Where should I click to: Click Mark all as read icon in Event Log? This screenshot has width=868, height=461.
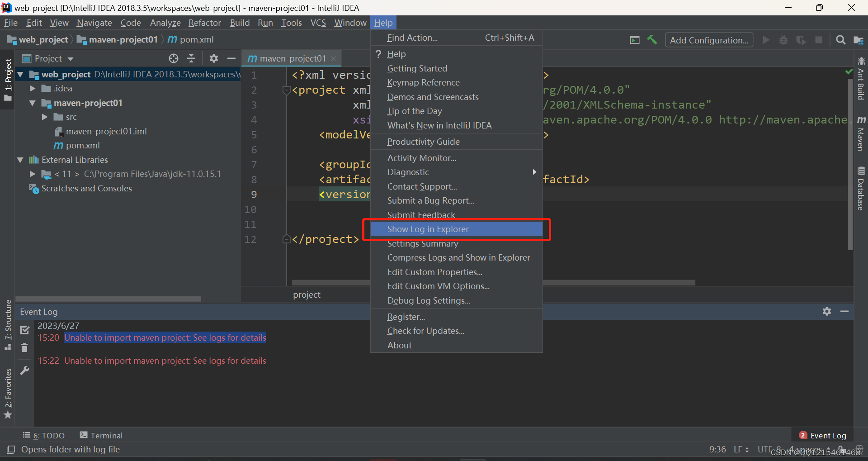point(25,330)
